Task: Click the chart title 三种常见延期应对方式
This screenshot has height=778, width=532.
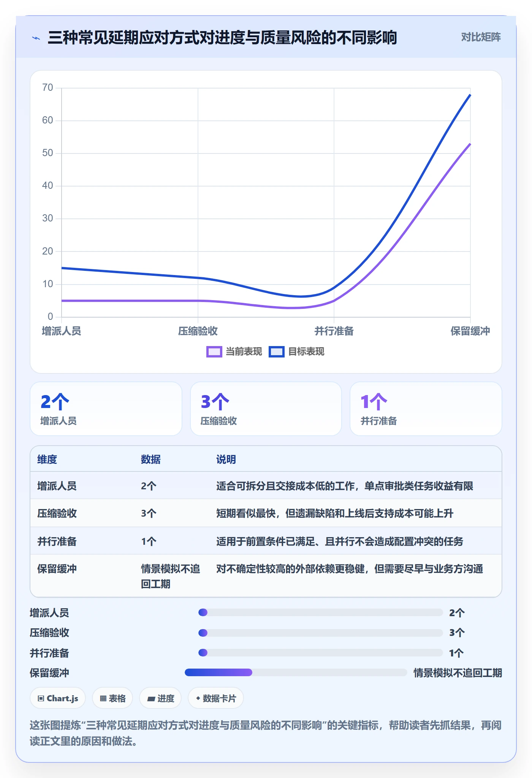Action: (222, 38)
